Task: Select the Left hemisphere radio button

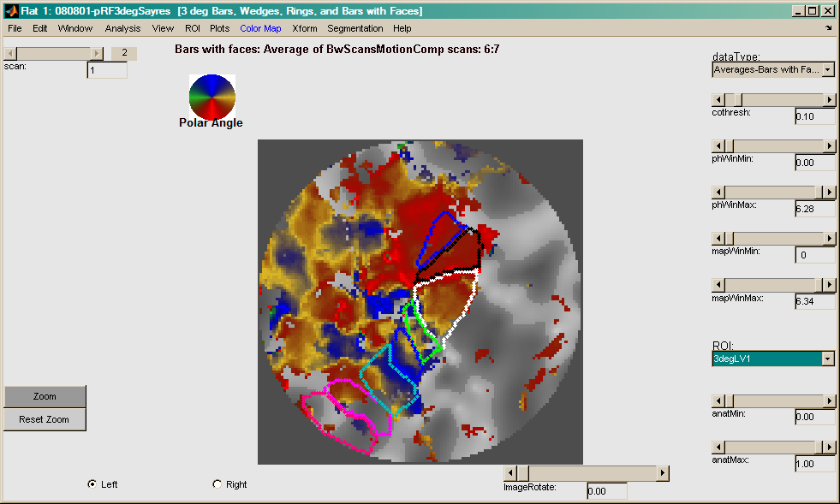Action: (x=92, y=484)
